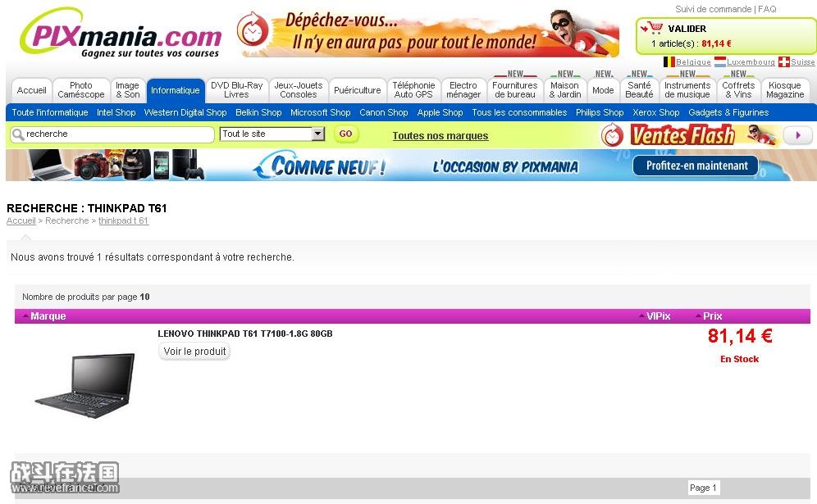Click the Swiss flag icon
This screenshot has width=817, height=504.
[x=783, y=62]
